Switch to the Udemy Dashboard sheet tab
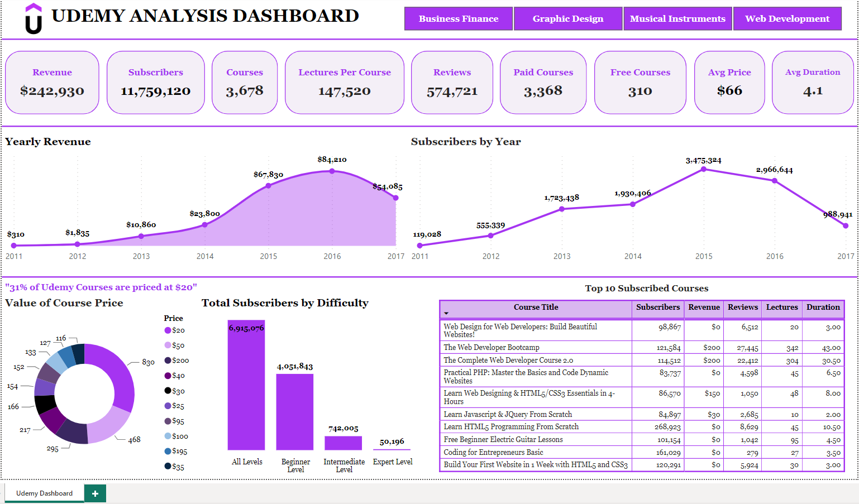 tap(45, 493)
